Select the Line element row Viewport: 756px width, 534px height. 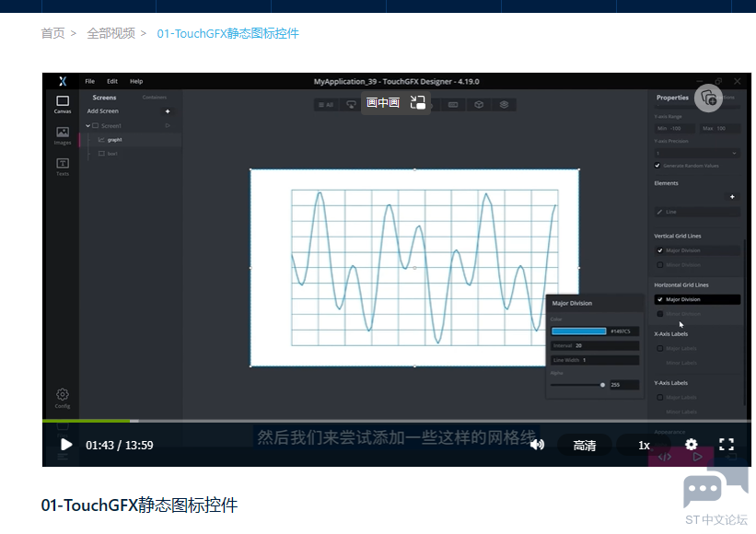(697, 212)
